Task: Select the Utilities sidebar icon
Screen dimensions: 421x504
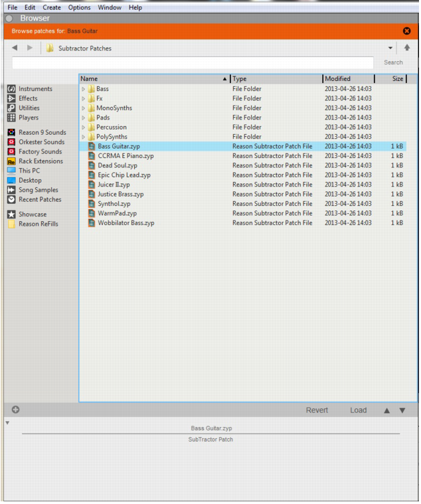Action: (x=11, y=108)
